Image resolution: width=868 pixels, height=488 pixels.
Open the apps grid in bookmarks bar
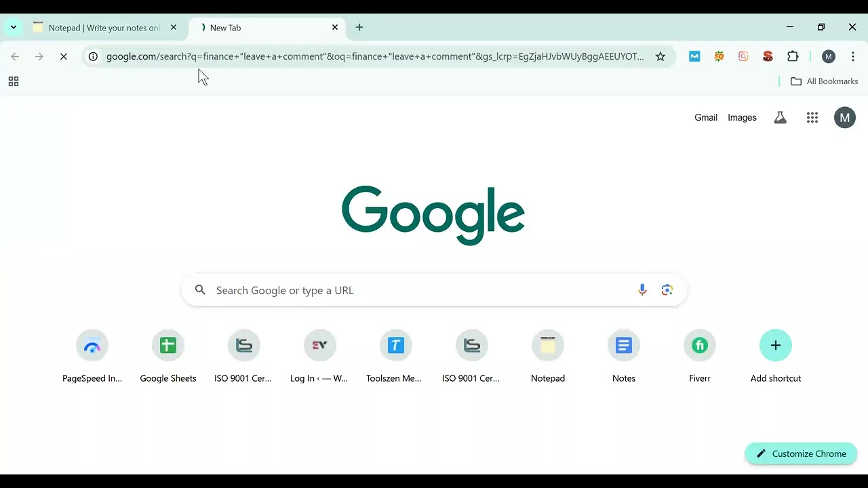pos(13,81)
